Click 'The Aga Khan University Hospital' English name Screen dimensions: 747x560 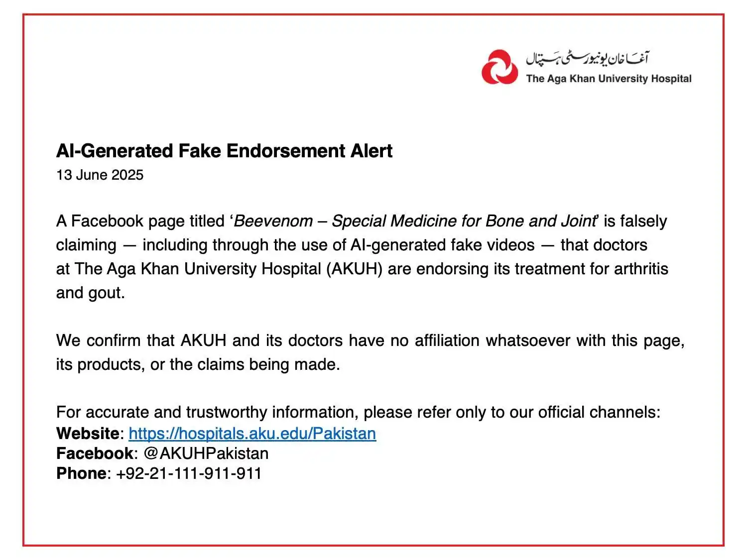tap(609, 79)
